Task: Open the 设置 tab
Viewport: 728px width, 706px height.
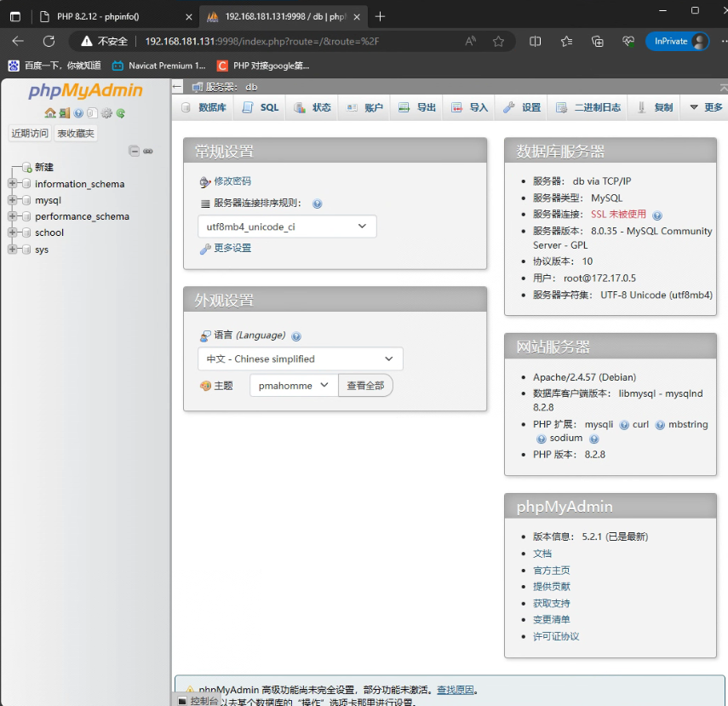Action: [522, 107]
